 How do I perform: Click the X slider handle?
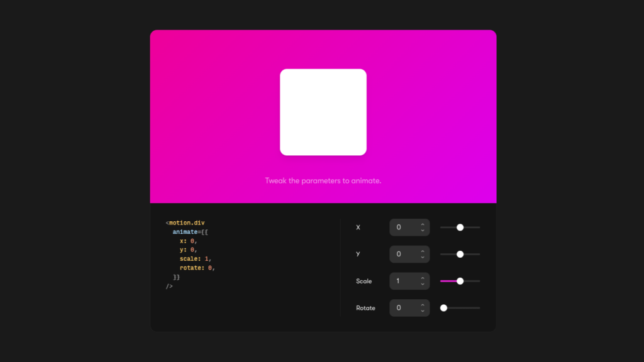point(460,227)
